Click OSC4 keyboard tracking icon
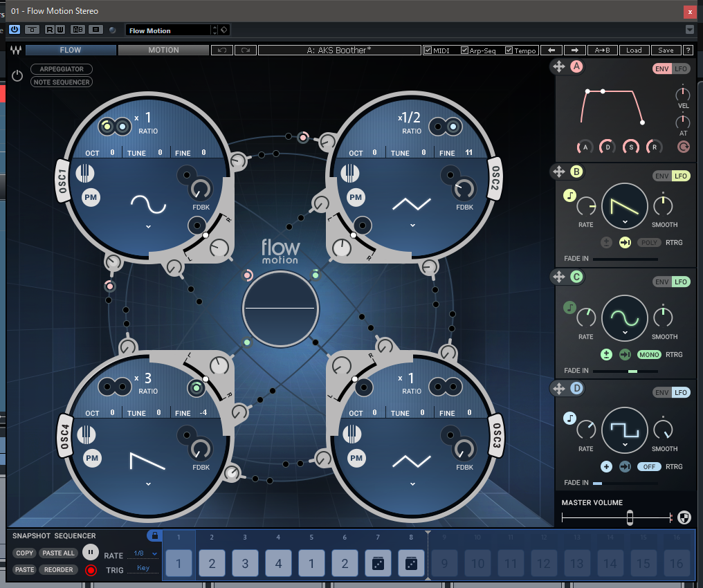 point(86,434)
